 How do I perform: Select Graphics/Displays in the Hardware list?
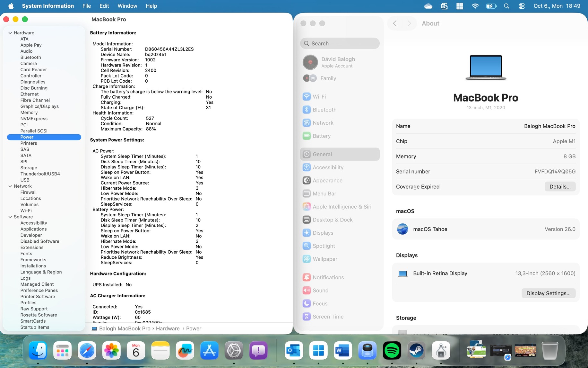[39, 107]
